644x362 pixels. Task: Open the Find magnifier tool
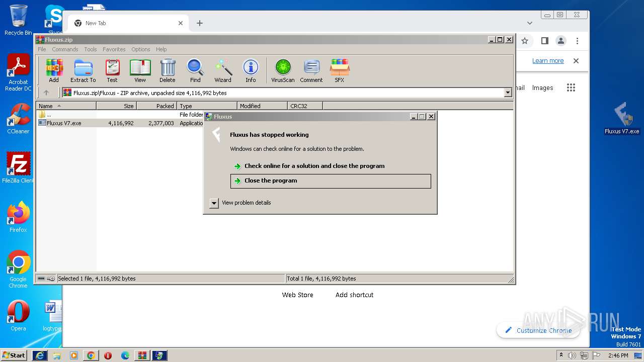pyautogui.click(x=195, y=71)
